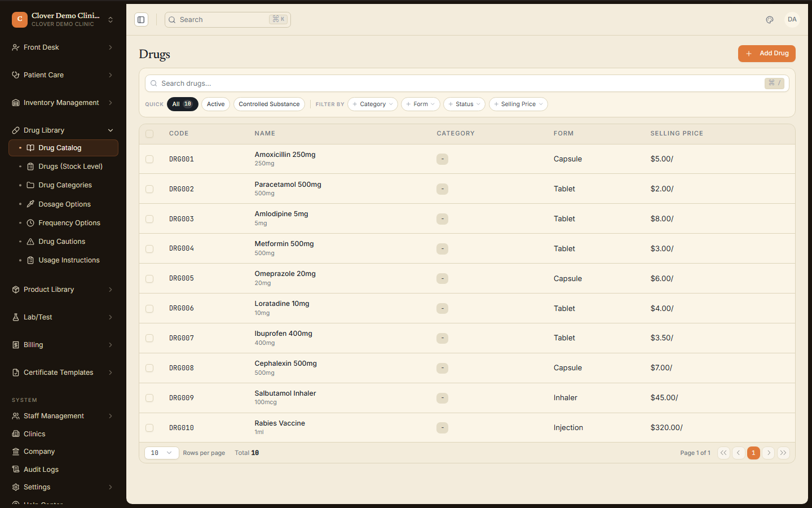812x508 pixels.
Task: Go to the first page
Action: (x=723, y=453)
